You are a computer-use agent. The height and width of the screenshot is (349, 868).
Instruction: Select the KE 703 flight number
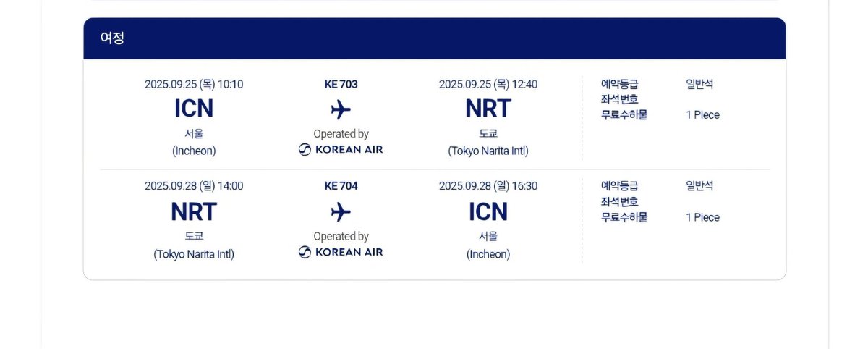tap(341, 84)
